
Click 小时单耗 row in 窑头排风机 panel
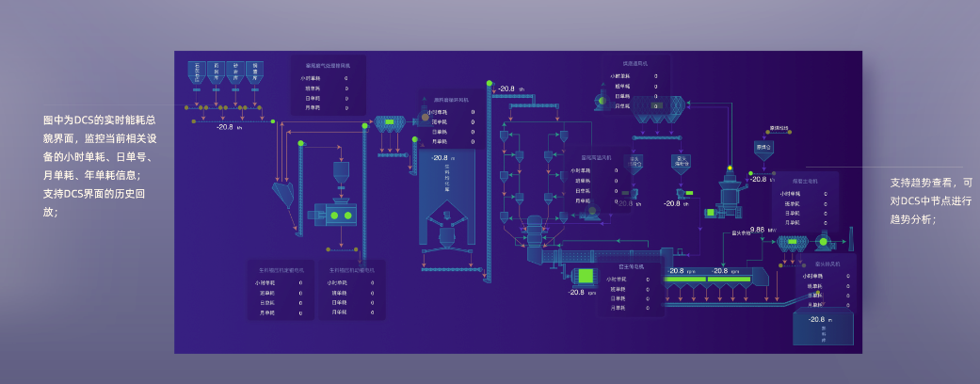[827, 276]
